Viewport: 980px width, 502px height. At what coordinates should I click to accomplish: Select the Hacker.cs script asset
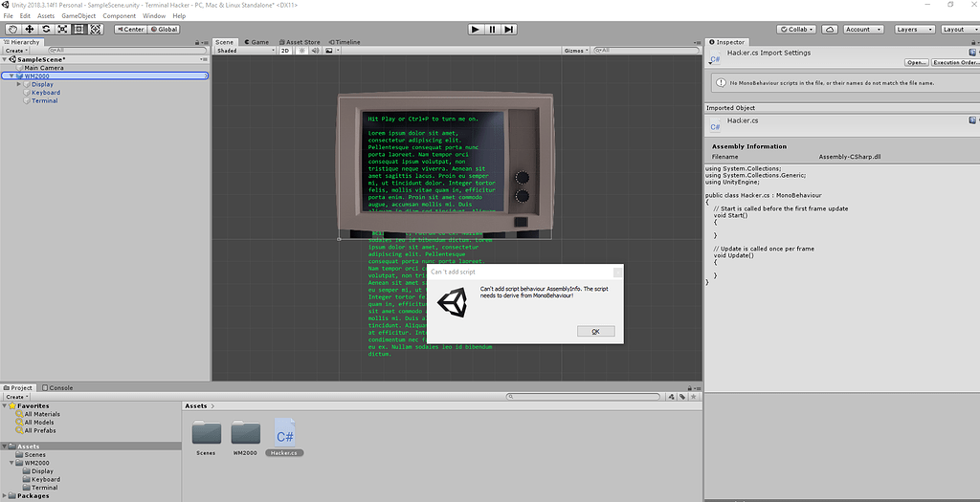pos(284,435)
